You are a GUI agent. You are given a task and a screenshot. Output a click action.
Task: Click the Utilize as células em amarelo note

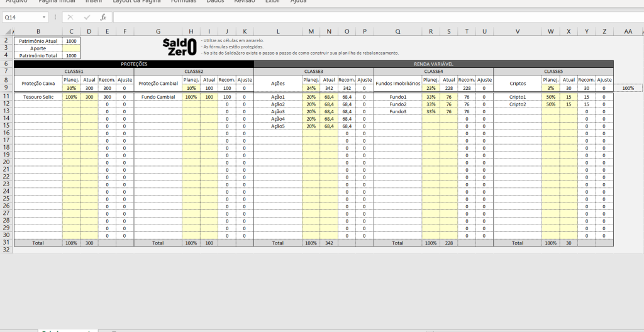[233, 41]
